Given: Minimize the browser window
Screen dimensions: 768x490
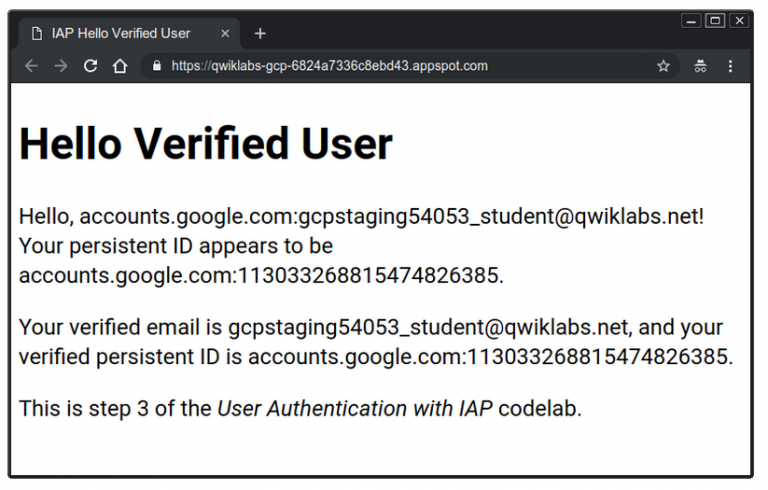Looking at the screenshot, I should coord(691,20).
